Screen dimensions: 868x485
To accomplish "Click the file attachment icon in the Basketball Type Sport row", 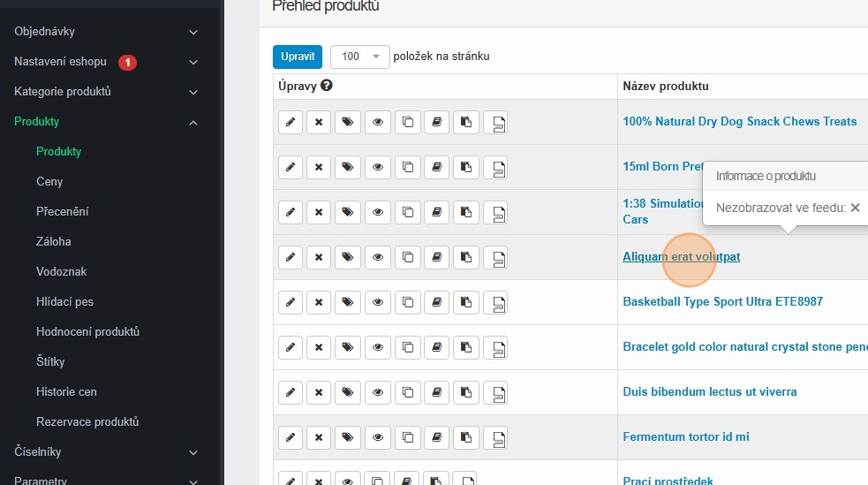I will (496, 302).
